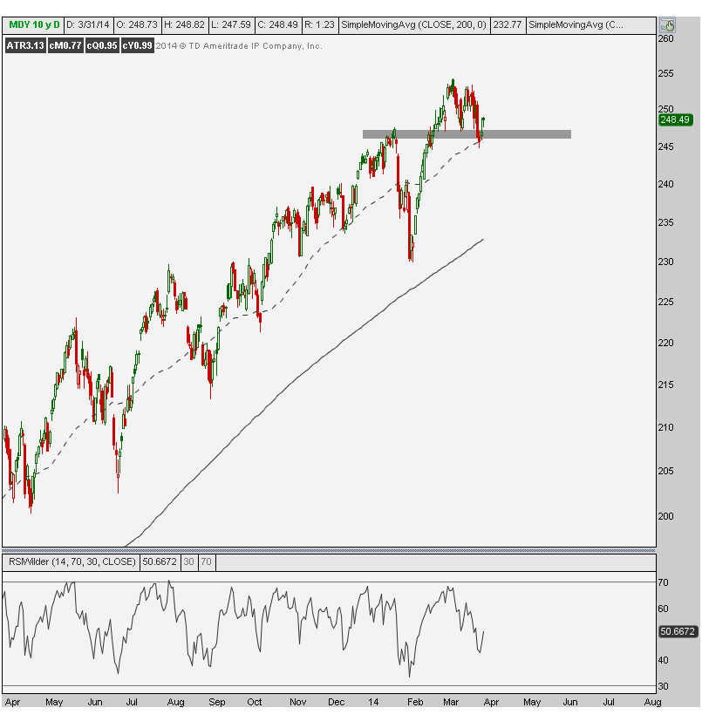The height and width of the screenshot is (728, 702).
Task: Select the open price O: 248.73
Action: [137, 25]
